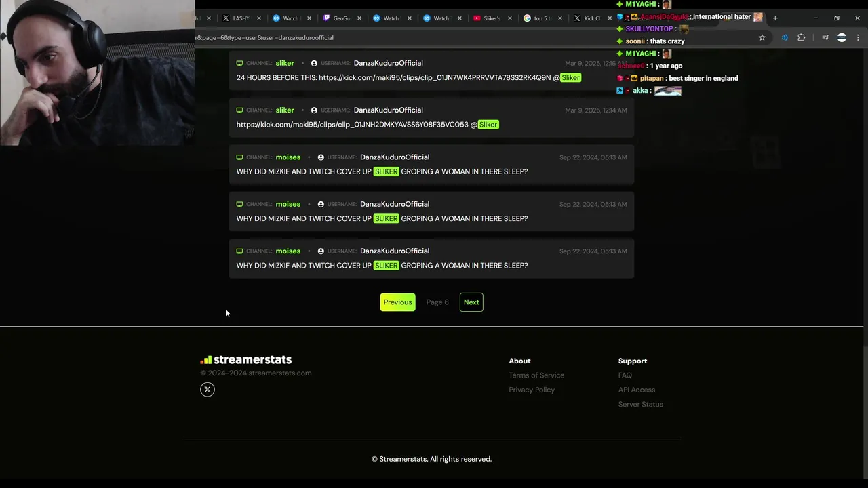Click the channel monitor icon in sliker 12:16 row
Screen dimensions: 868x488
coord(239,63)
